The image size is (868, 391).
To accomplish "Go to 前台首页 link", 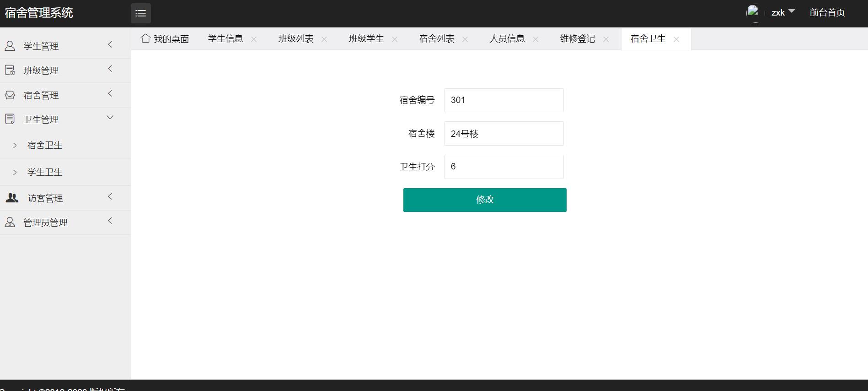I will point(827,12).
